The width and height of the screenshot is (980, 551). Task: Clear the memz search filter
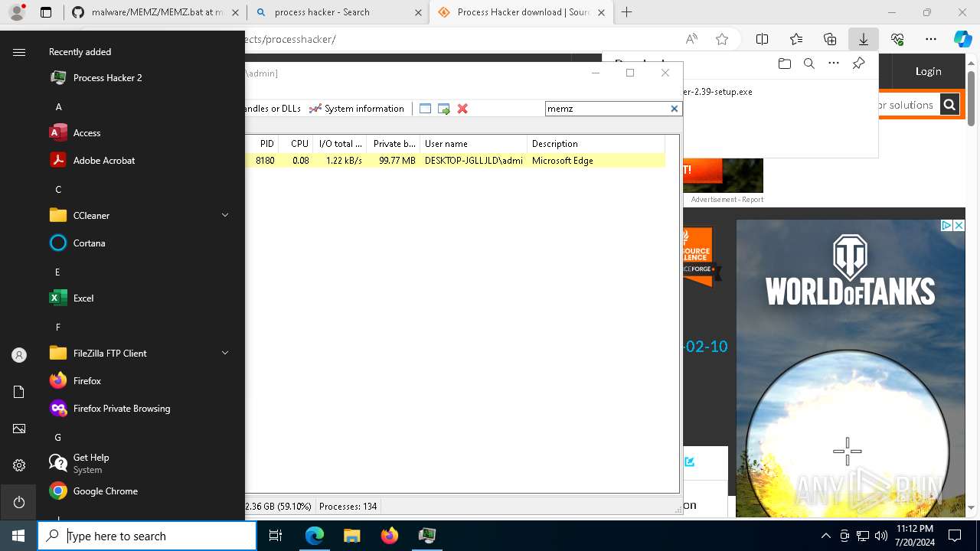coord(675,109)
